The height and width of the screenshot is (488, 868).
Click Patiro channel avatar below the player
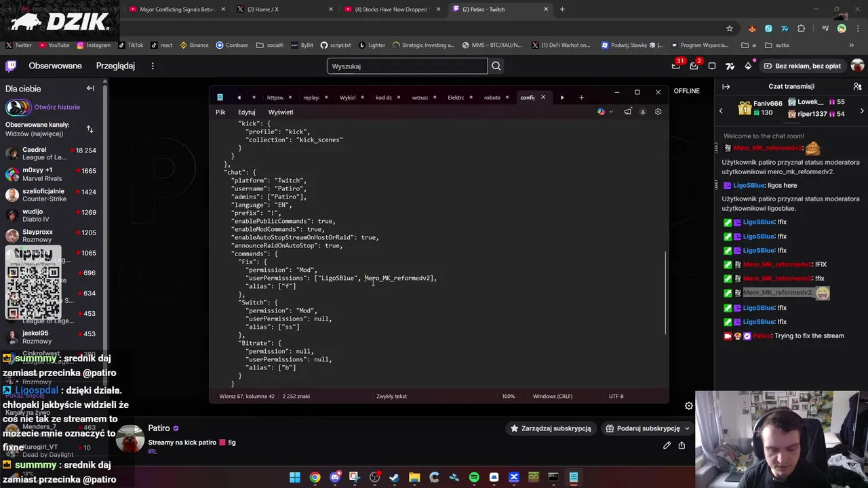click(x=129, y=440)
